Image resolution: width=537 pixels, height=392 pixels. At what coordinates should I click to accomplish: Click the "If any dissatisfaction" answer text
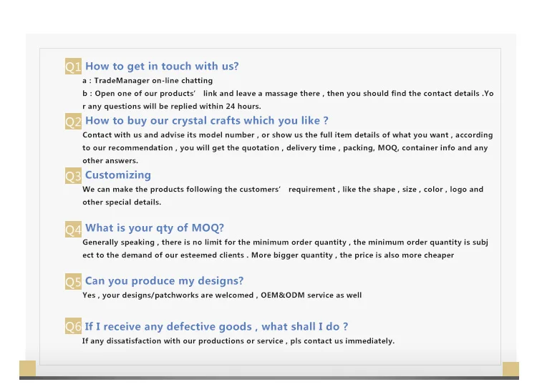click(x=238, y=341)
